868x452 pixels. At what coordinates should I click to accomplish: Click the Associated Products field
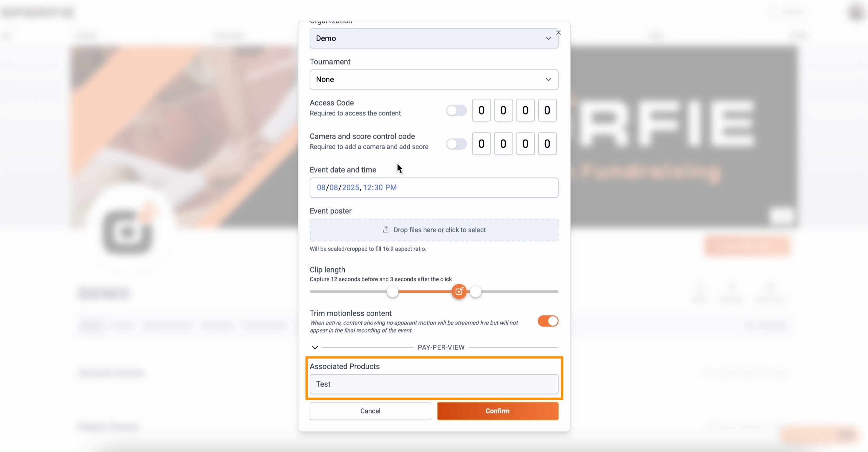[x=434, y=384]
